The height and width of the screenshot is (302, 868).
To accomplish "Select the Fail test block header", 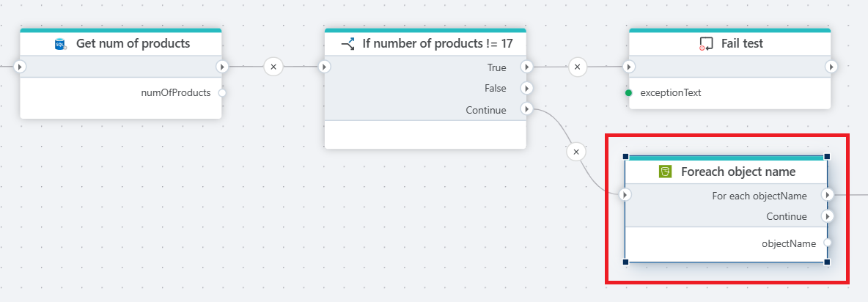I will (741, 44).
